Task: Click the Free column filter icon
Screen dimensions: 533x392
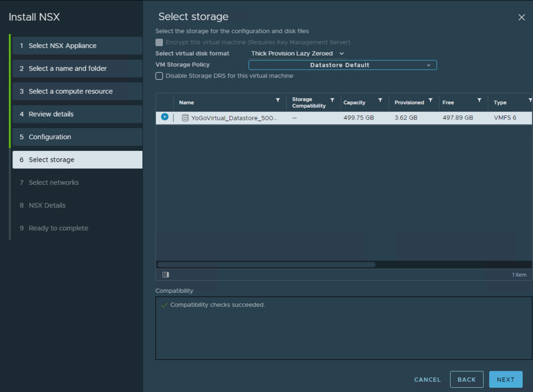Action: pos(479,100)
